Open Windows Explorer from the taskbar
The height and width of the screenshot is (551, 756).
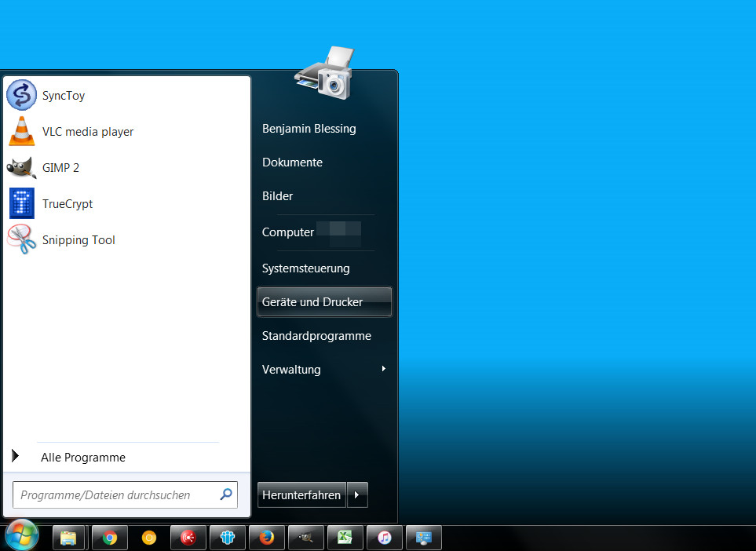point(68,537)
